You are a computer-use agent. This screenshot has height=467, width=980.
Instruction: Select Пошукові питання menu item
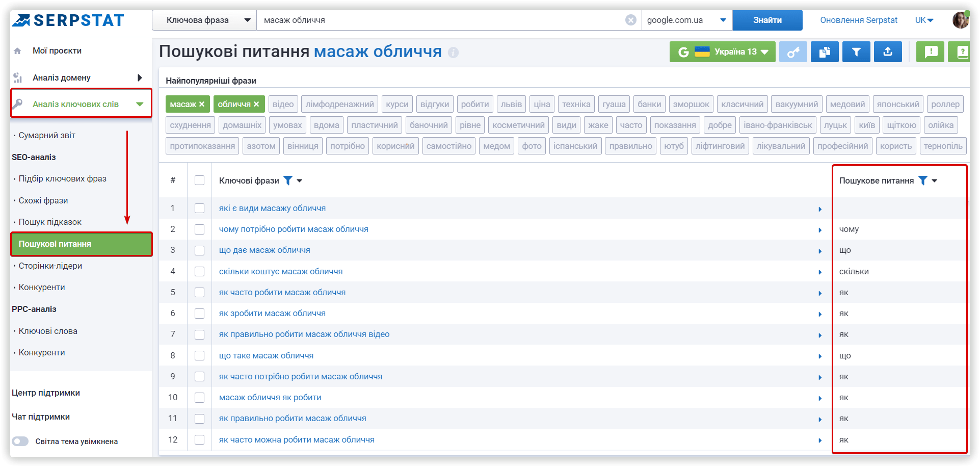coord(82,244)
